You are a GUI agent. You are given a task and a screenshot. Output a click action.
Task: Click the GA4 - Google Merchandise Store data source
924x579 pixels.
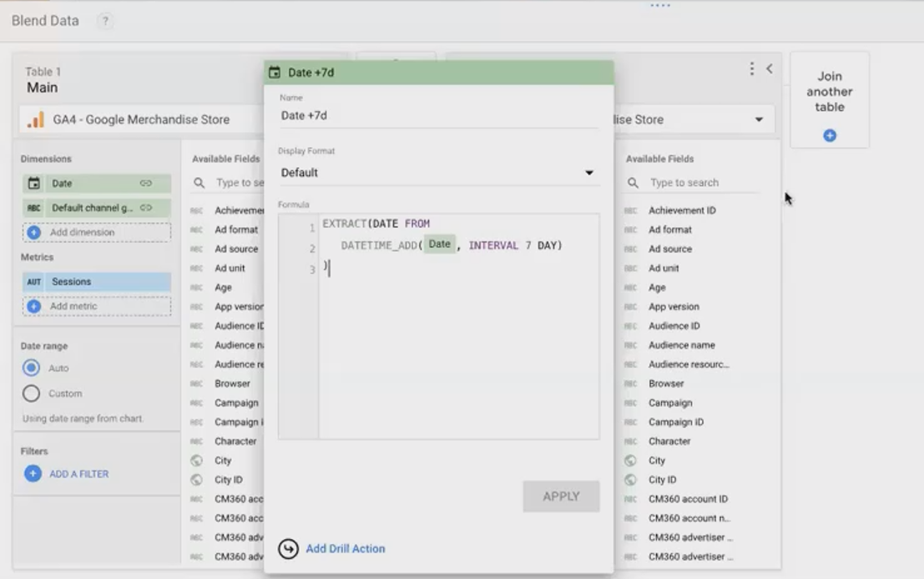point(141,119)
